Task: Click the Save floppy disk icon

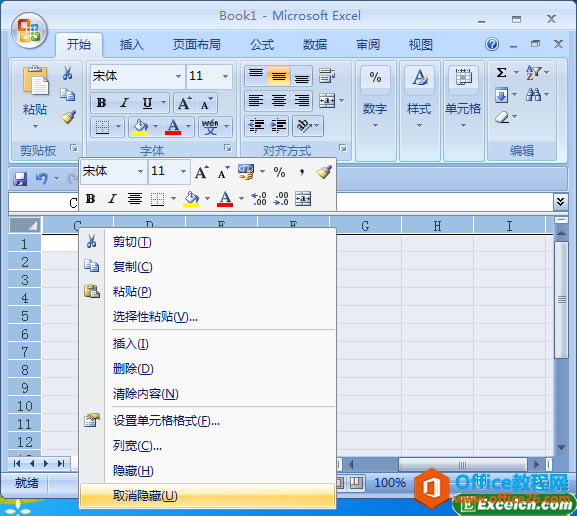Action: pyautogui.click(x=20, y=179)
